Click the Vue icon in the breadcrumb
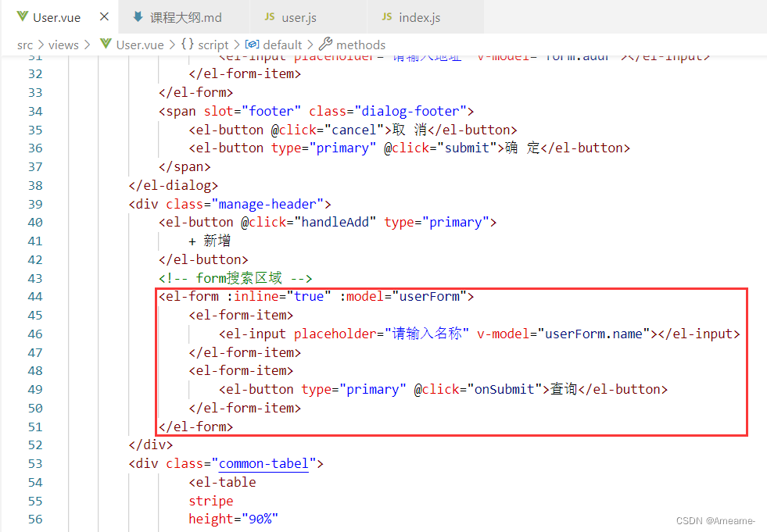The image size is (767, 532). point(106,44)
